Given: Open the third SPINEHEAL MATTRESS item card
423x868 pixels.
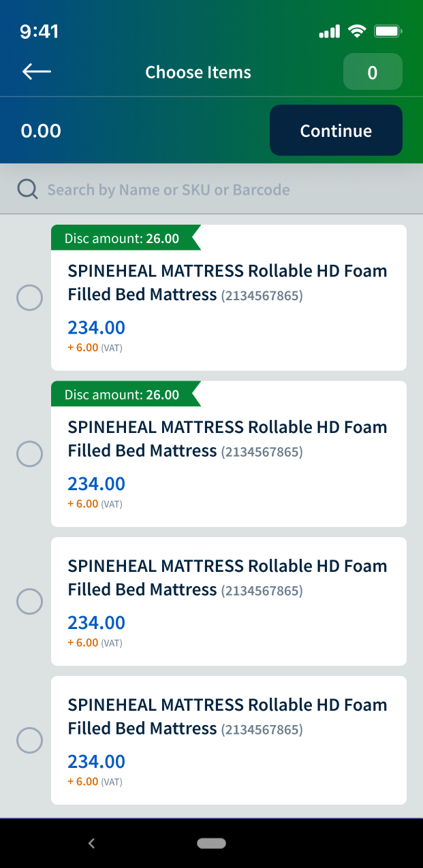Looking at the screenshot, I should click(228, 601).
